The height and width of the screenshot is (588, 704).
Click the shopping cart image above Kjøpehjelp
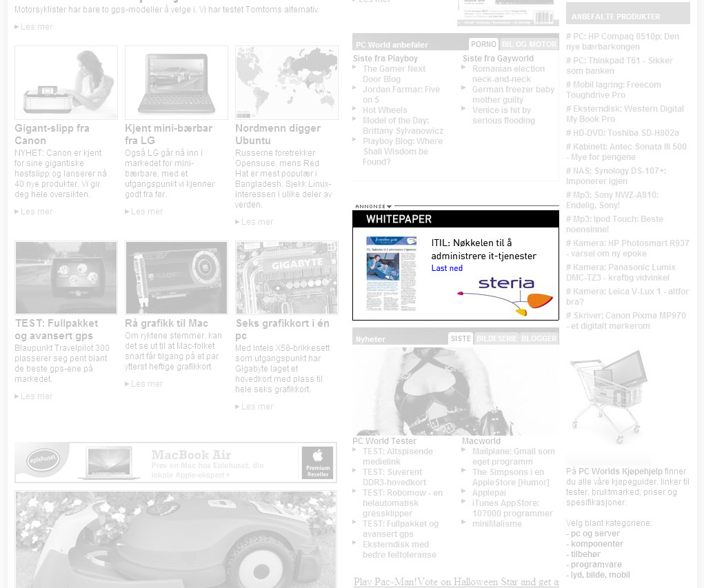pos(610,396)
